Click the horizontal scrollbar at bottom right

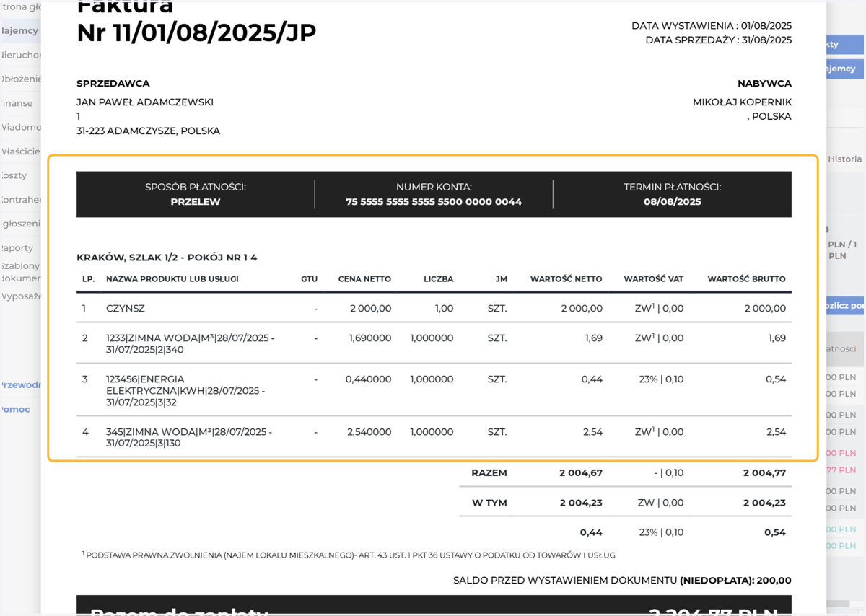pos(840,603)
